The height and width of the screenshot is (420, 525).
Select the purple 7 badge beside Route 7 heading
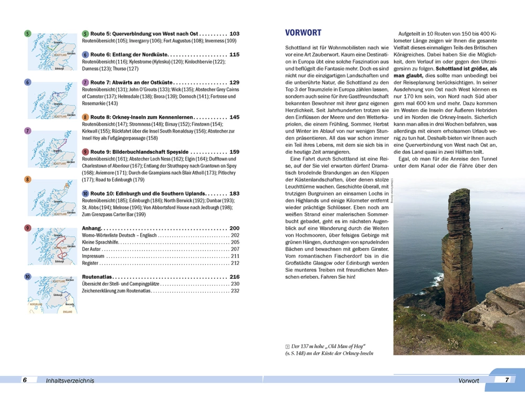86,83
